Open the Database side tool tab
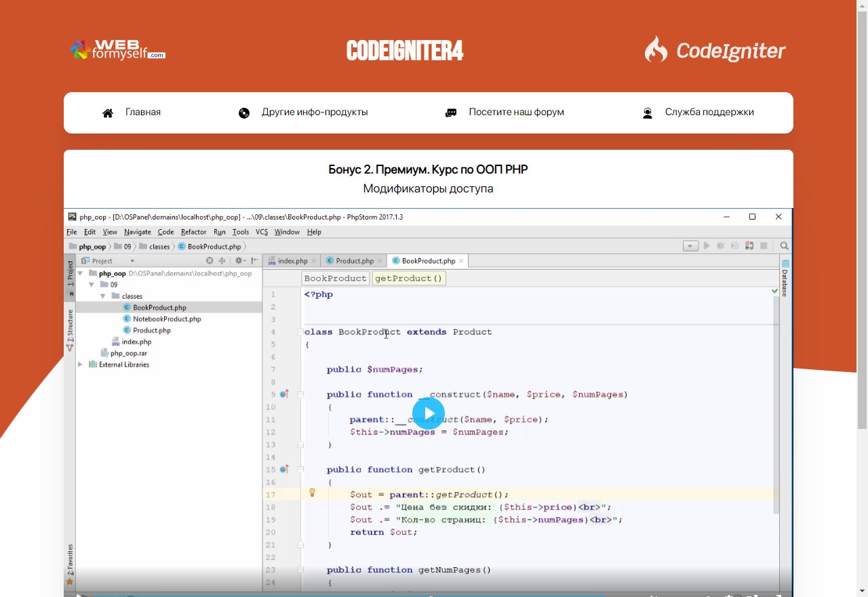This screenshot has width=868, height=597. [x=785, y=278]
